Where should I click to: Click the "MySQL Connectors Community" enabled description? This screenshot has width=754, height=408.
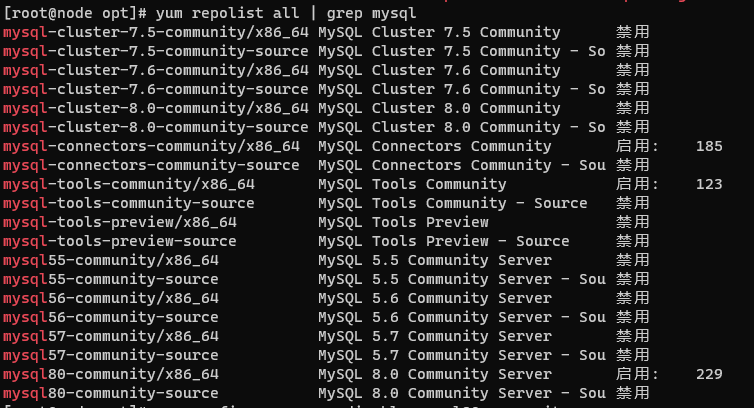tap(435, 146)
